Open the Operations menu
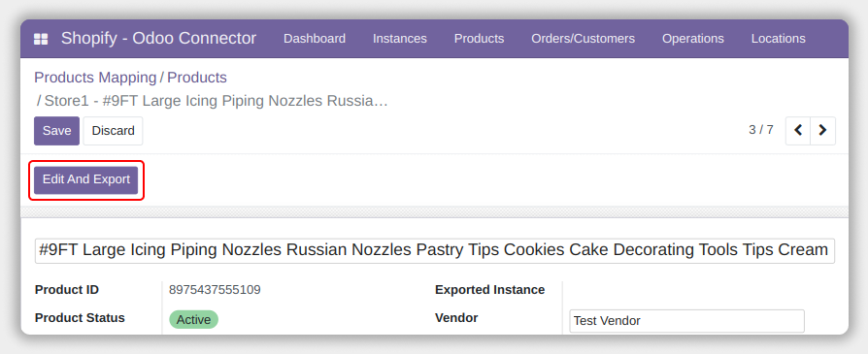This screenshot has width=868, height=354. 693,39
